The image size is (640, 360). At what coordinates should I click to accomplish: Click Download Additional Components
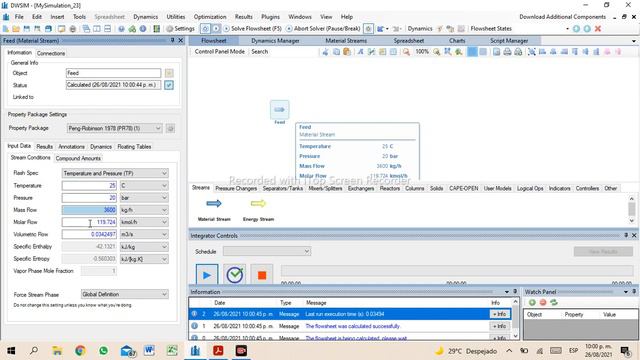[562, 17]
